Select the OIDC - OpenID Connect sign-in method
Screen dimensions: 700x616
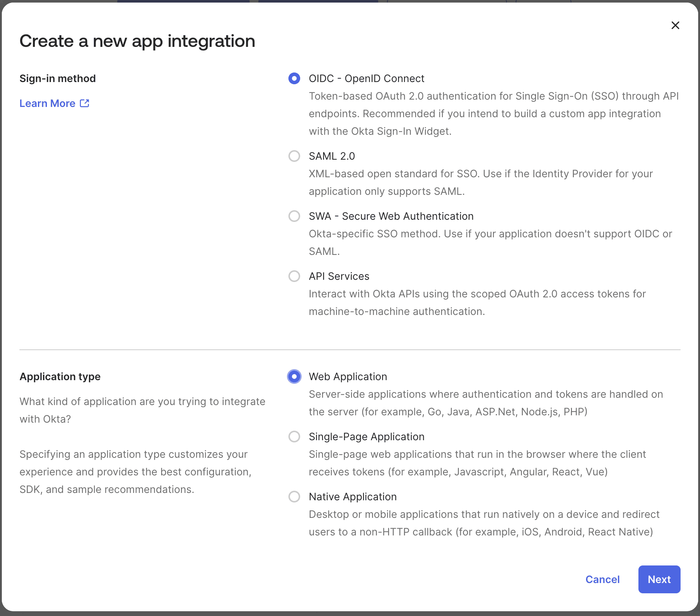click(294, 78)
